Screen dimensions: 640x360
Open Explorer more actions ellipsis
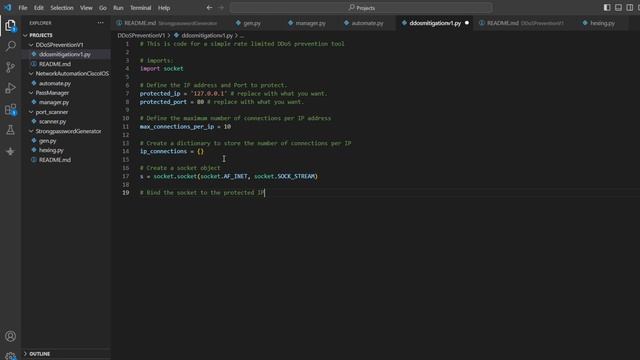point(100,23)
